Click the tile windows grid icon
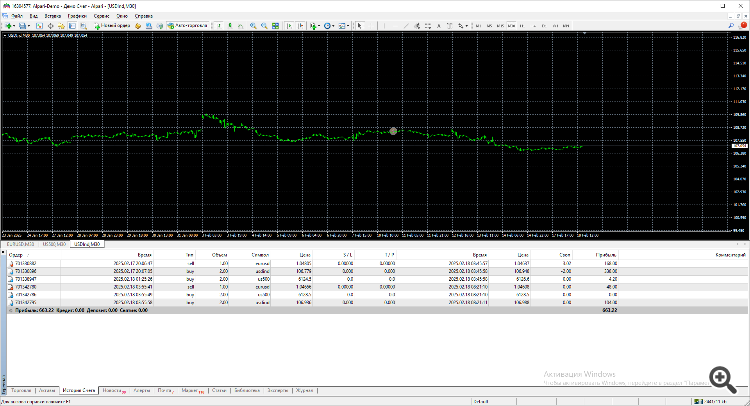Image resolution: width=750 pixels, height=406 pixels. point(273,25)
